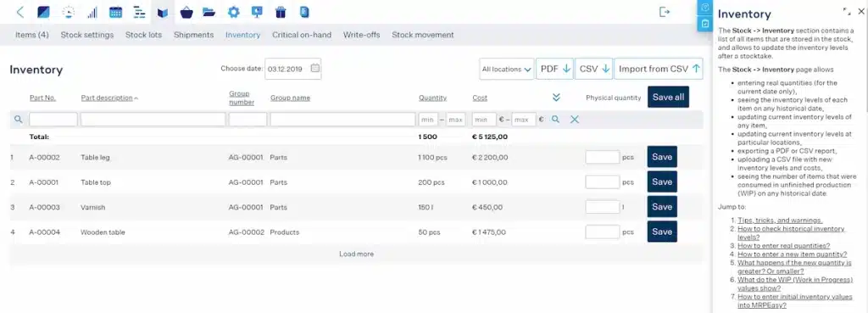Expand the help panel to full size
868x313 pixels.
coord(847,11)
